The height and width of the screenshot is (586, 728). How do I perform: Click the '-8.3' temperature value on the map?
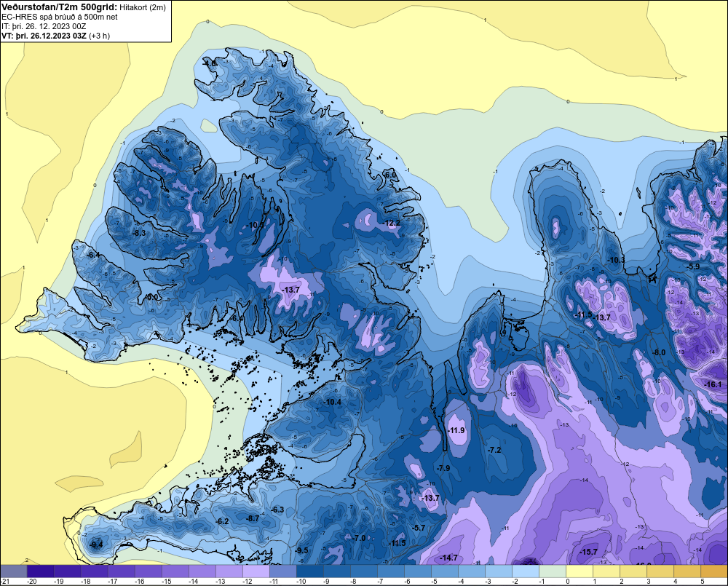point(139,233)
